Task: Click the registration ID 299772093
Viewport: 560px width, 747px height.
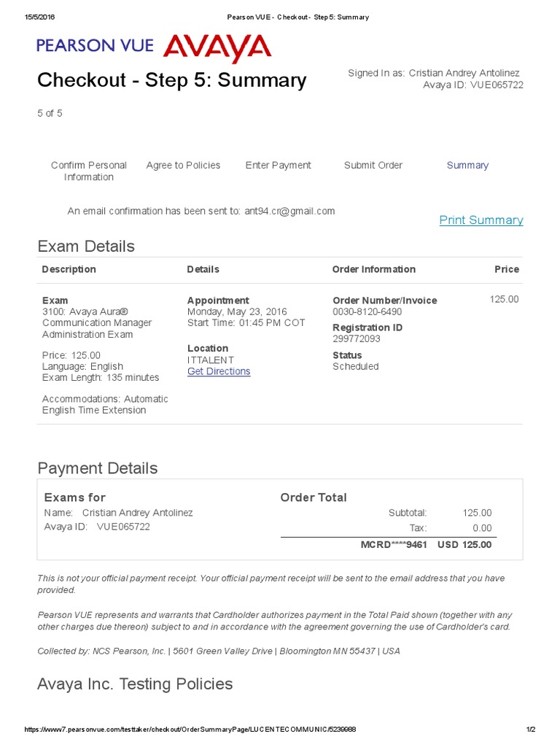Action: point(356,338)
